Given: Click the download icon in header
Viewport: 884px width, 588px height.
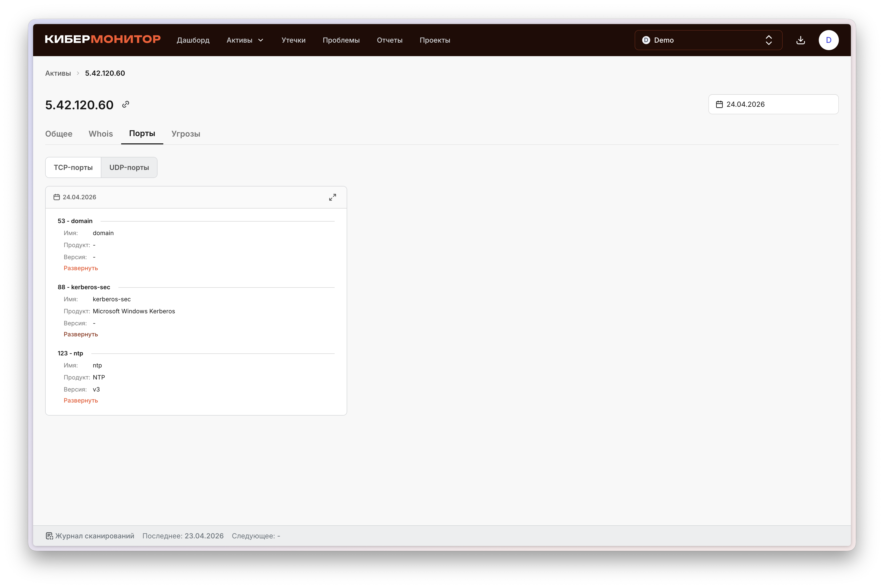Looking at the screenshot, I should pos(800,40).
